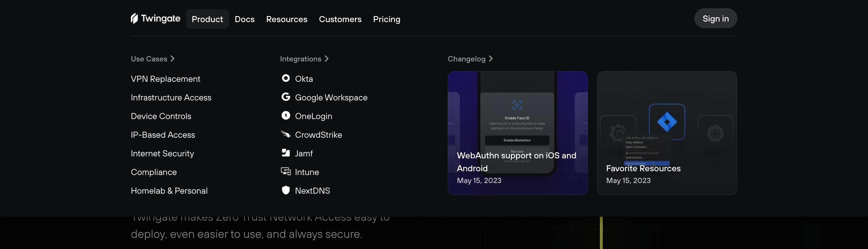Open the Google Workspace text link
868x249 pixels.
[331, 97]
